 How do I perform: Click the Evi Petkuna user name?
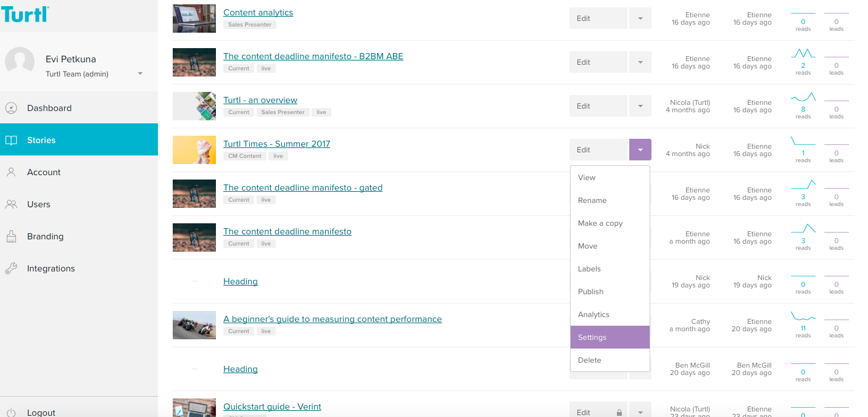coord(71,59)
